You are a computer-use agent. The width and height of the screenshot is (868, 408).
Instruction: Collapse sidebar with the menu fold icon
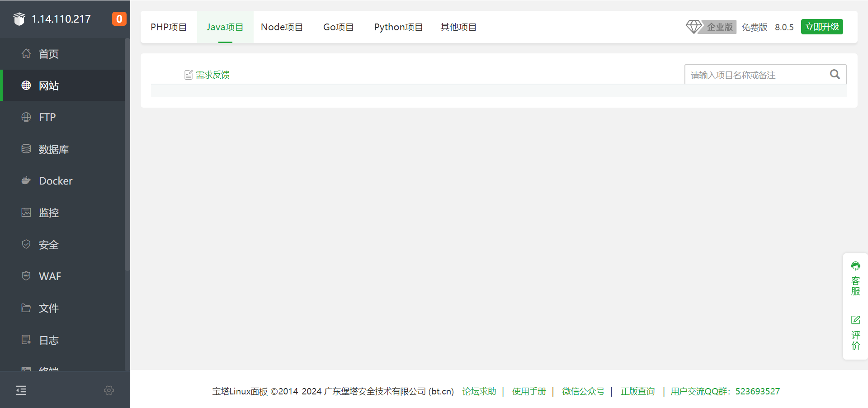click(21, 390)
